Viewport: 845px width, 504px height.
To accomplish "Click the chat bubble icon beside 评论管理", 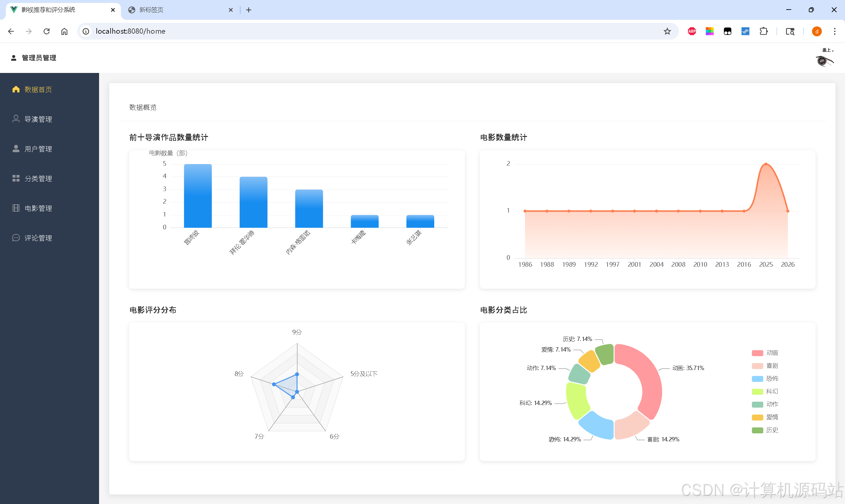I will tap(16, 238).
